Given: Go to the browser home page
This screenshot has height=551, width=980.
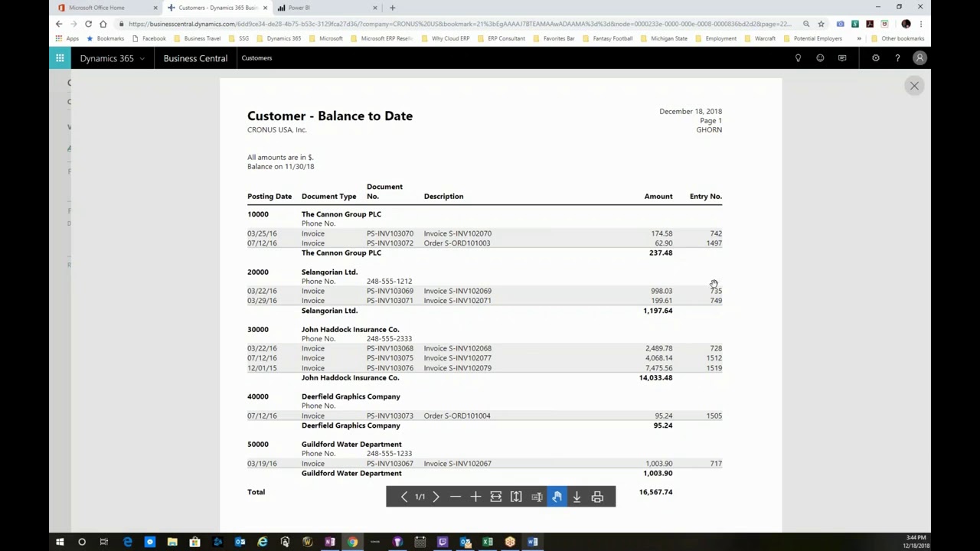Looking at the screenshot, I should coord(103,24).
